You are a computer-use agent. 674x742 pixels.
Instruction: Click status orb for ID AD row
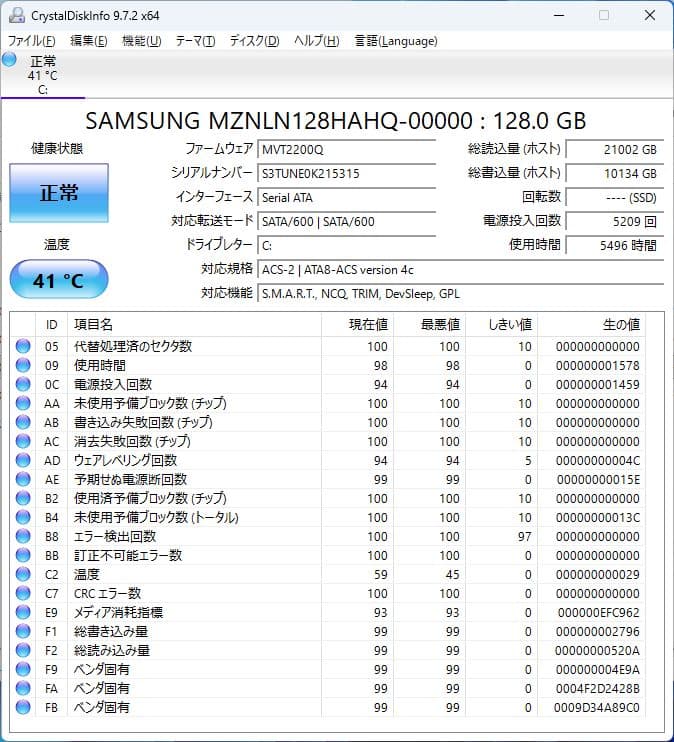[x=23, y=460]
